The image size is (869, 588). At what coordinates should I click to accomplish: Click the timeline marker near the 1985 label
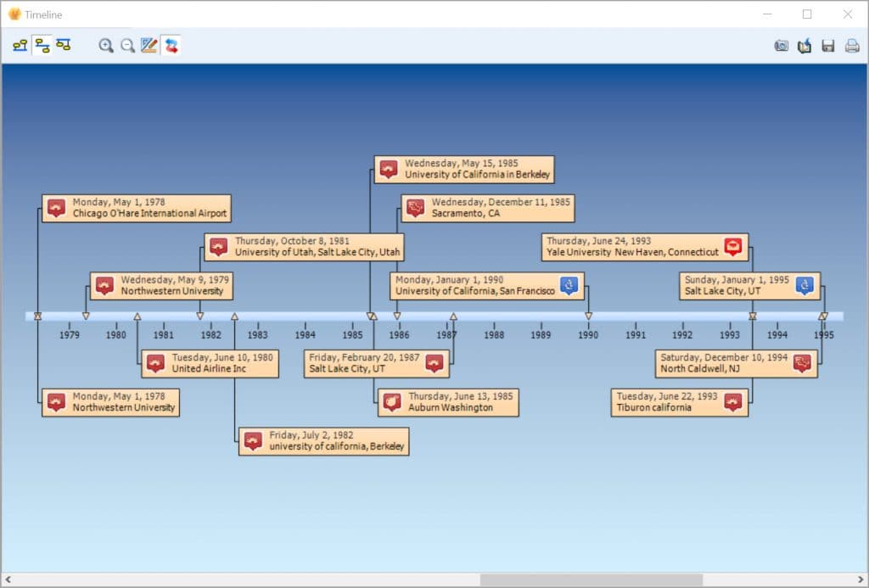(x=371, y=315)
